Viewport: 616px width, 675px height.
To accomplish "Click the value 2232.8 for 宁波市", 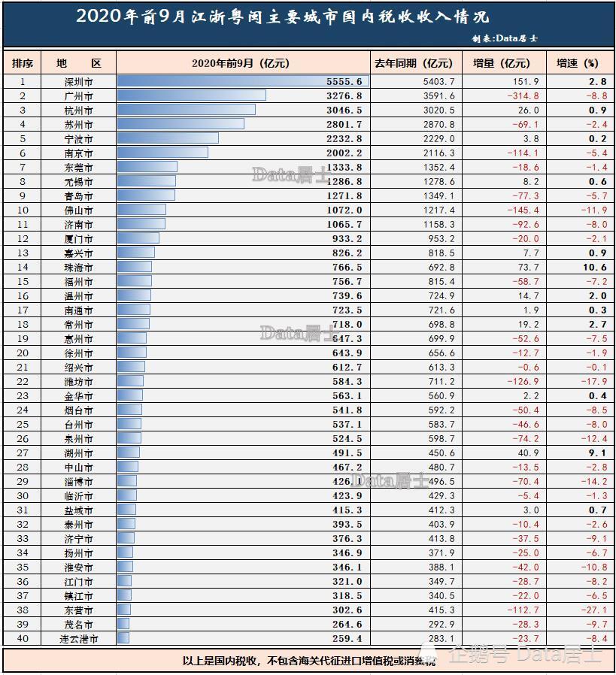I will [x=344, y=138].
